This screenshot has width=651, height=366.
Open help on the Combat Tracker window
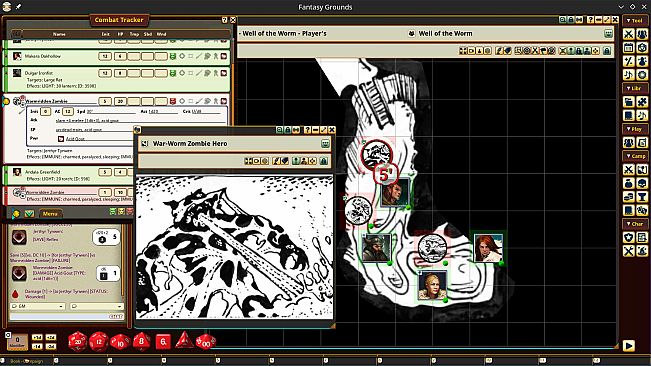point(225,20)
